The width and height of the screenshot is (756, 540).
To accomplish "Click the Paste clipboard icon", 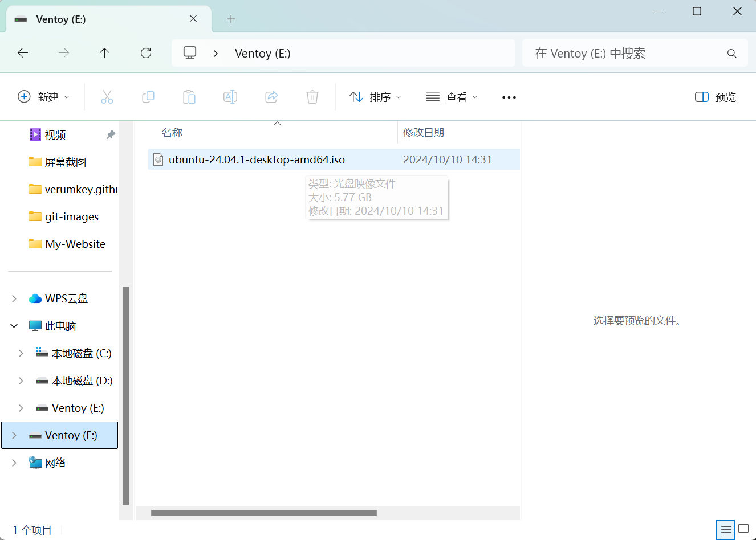I will pos(189,97).
